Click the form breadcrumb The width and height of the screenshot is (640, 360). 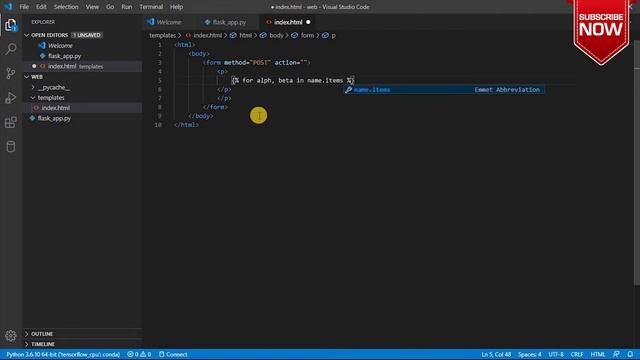click(307, 36)
